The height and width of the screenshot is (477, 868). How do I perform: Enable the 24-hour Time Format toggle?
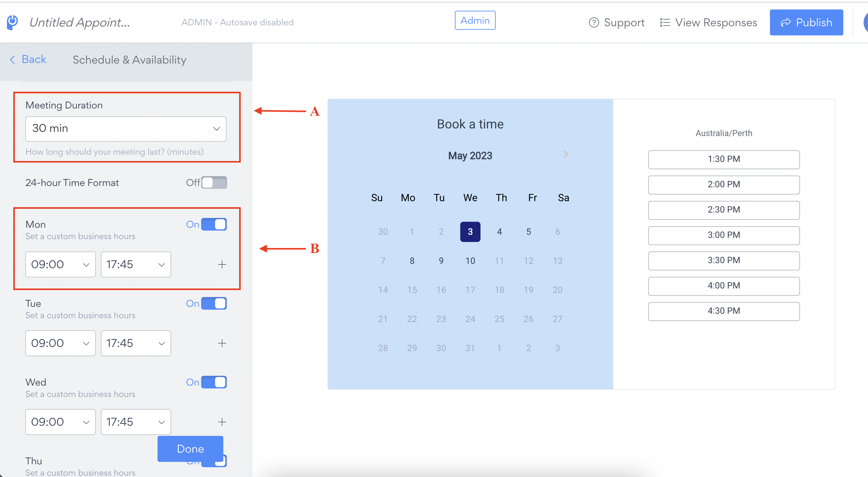click(x=214, y=183)
